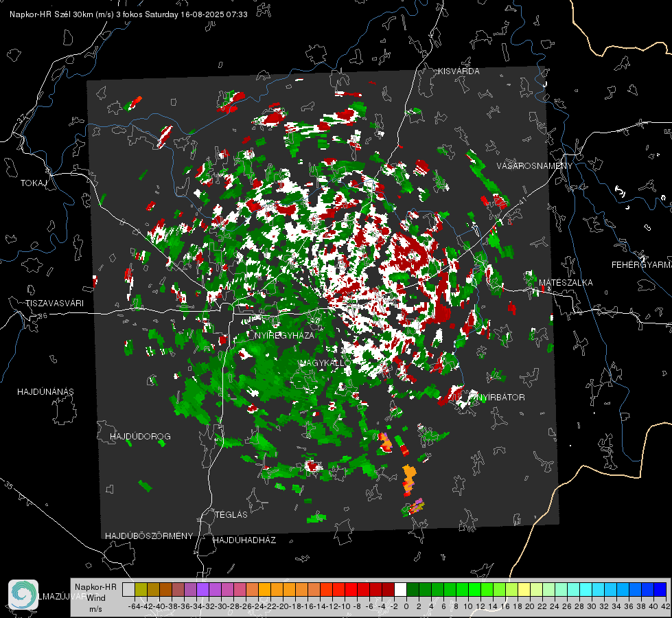Click the '42' value on the legend scale
Image resolution: width=672 pixels, height=618 pixels.
(665, 606)
